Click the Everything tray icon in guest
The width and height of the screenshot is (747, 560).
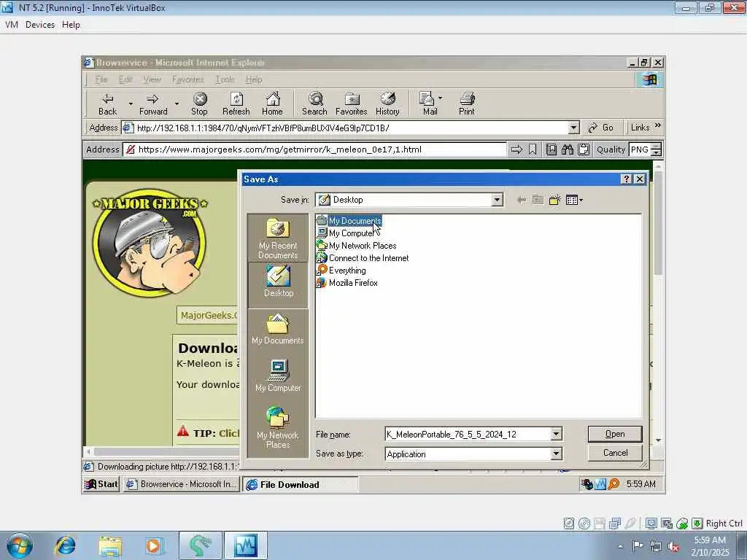pyautogui.click(x=614, y=484)
